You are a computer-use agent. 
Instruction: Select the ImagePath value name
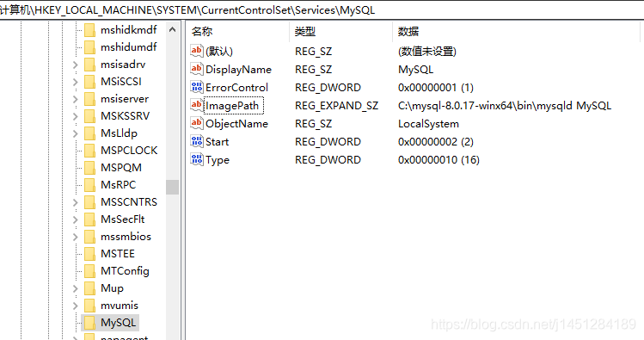[x=232, y=106]
